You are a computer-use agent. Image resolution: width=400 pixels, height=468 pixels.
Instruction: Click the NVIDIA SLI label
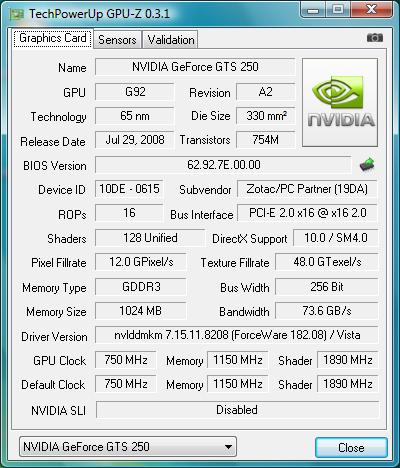[58, 410]
